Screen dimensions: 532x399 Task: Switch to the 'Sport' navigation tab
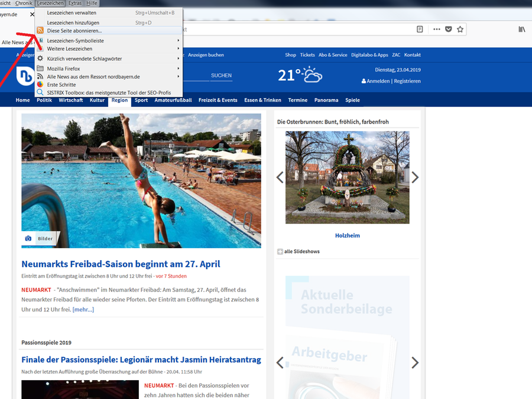coord(141,100)
